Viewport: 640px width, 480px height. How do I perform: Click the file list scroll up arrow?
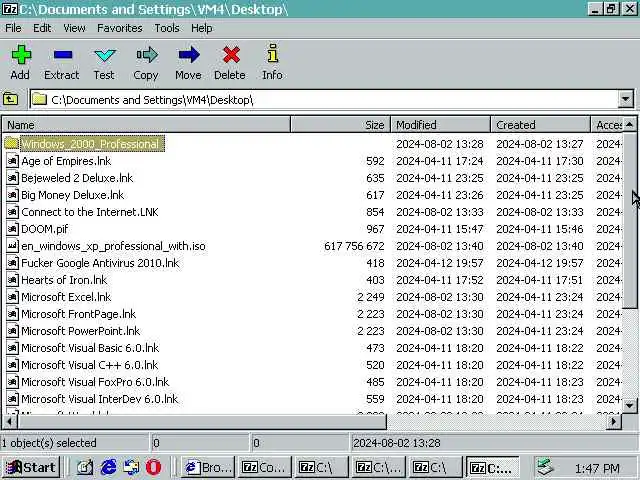(x=629, y=124)
